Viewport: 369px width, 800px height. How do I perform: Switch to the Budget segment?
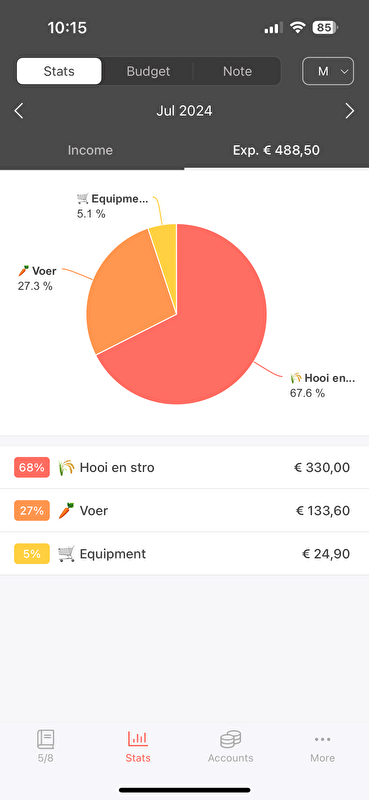point(148,71)
